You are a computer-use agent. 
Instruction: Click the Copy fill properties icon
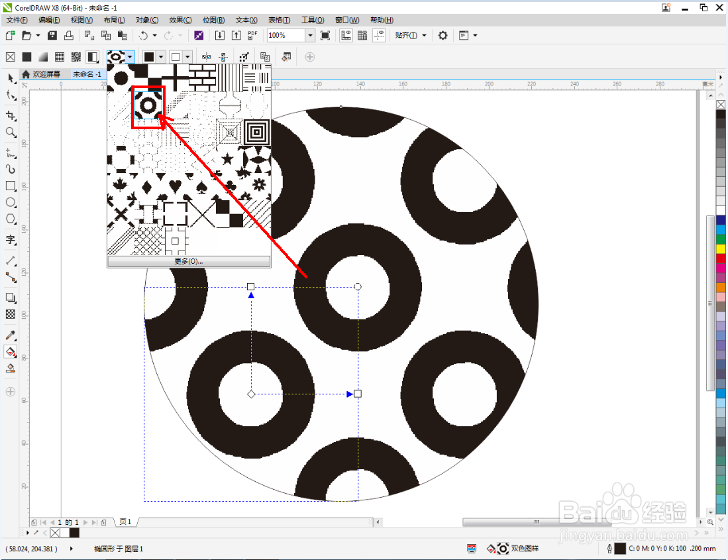tap(265, 56)
